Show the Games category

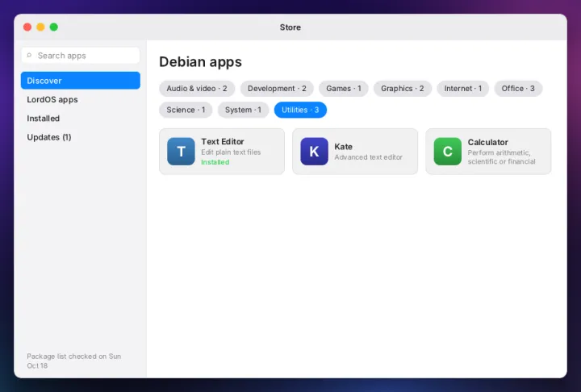tap(344, 89)
